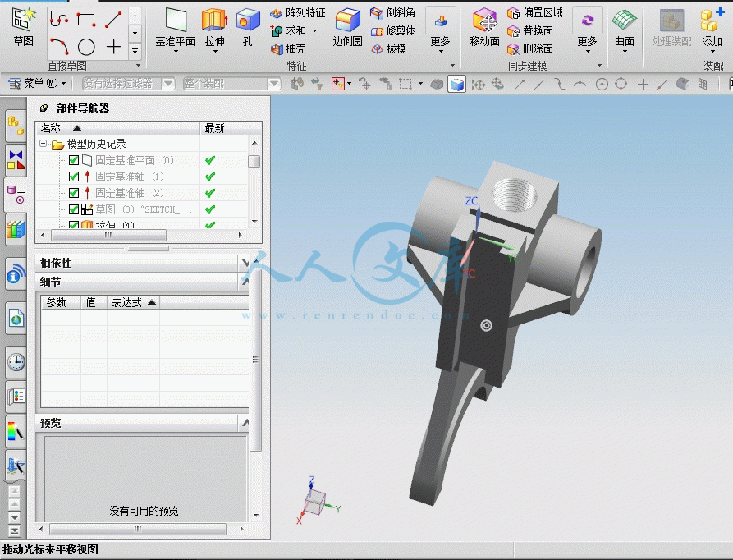Expand the 相依性 panel section
Viewport: 733px width, 560px height.
245,264
